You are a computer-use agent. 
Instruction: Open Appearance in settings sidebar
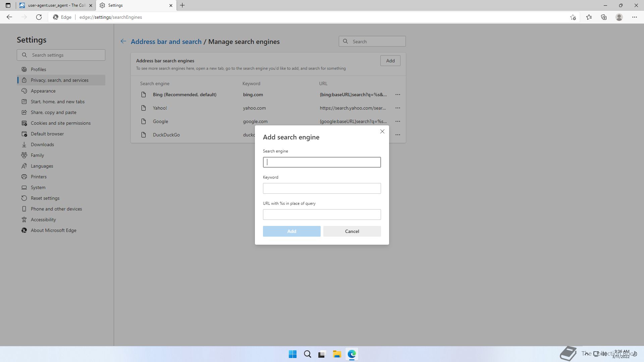tap(43, 91)
